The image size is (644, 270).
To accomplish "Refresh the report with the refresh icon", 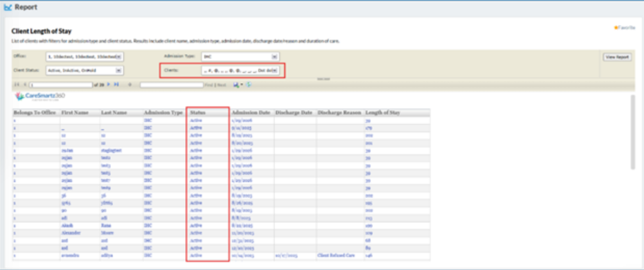I will coord(248,84).
